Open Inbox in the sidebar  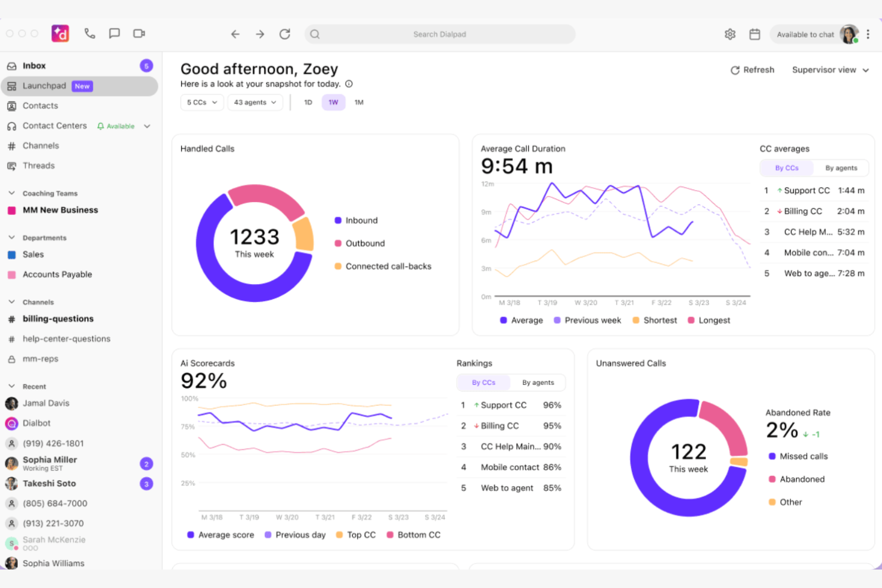(35, 66)
